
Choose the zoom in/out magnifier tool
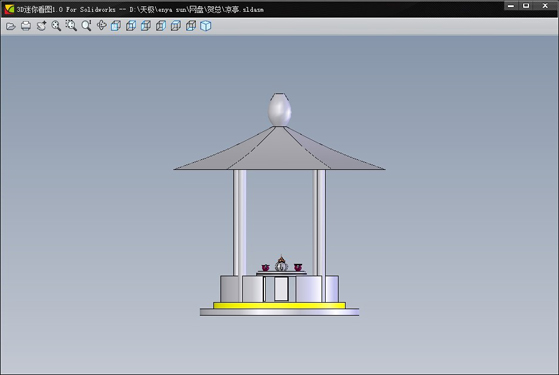coord(86,26)
